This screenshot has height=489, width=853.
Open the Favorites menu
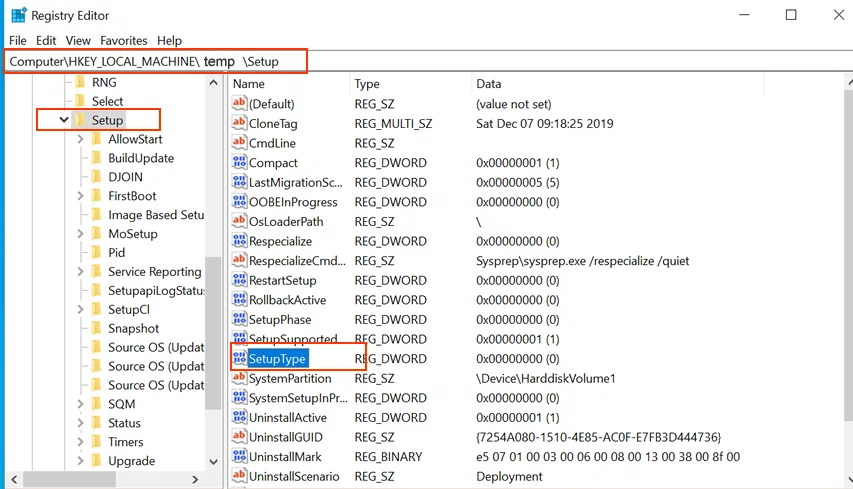[x=123, y=40]
